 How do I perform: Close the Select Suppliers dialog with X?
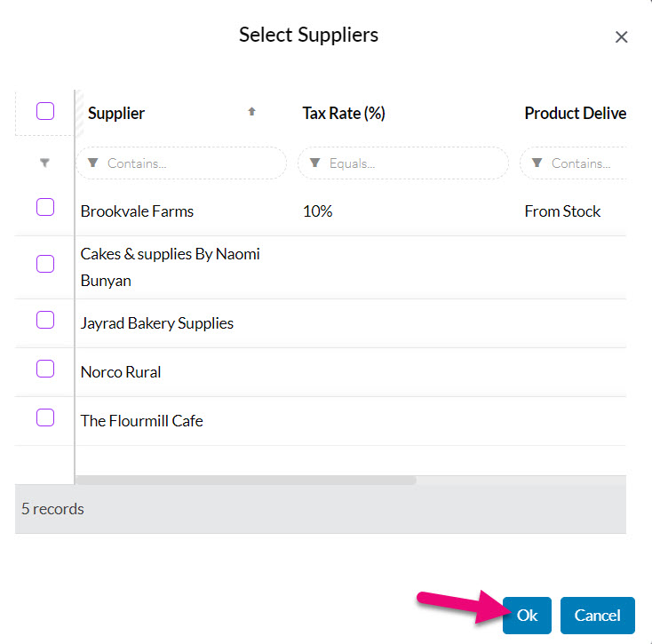621,37
